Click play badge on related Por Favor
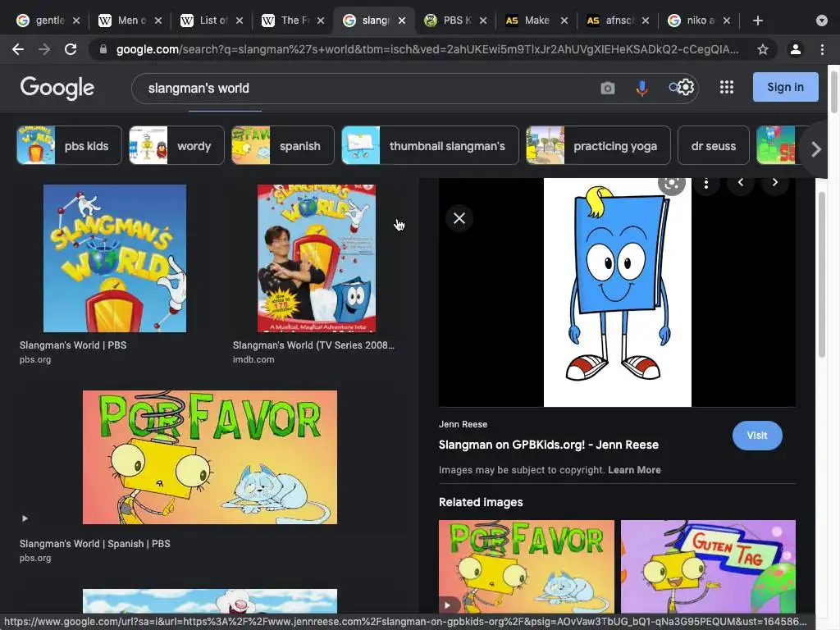840x630 pixels. pyautogui.click(x=448, y=605)
